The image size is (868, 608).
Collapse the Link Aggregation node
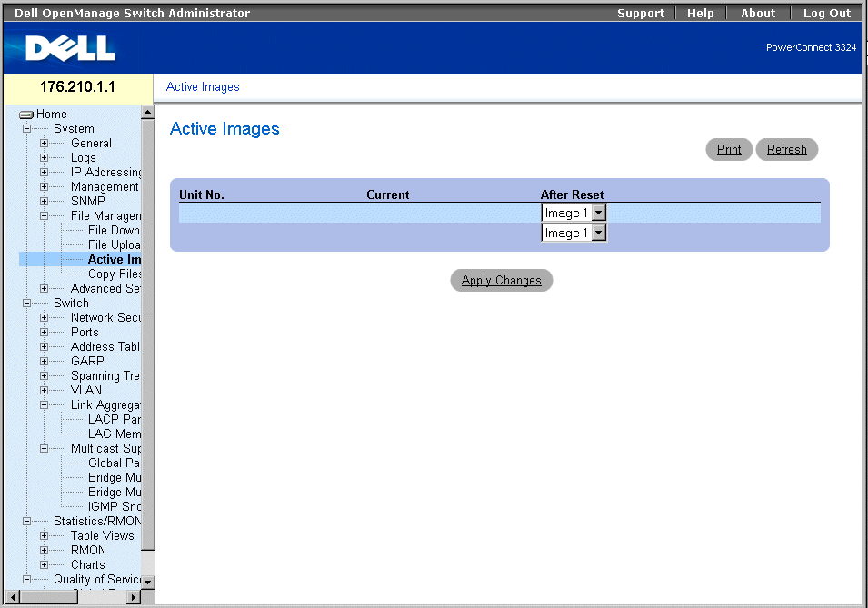pos(44,404)
